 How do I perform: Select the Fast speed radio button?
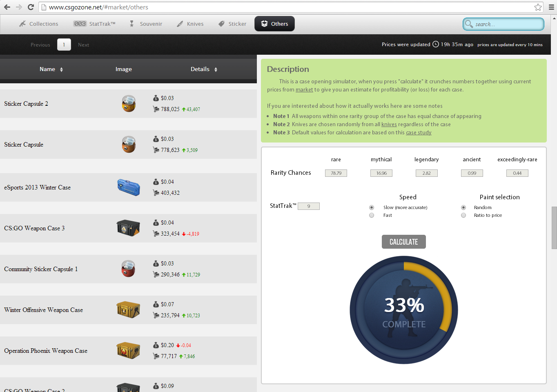pos(372,215)
